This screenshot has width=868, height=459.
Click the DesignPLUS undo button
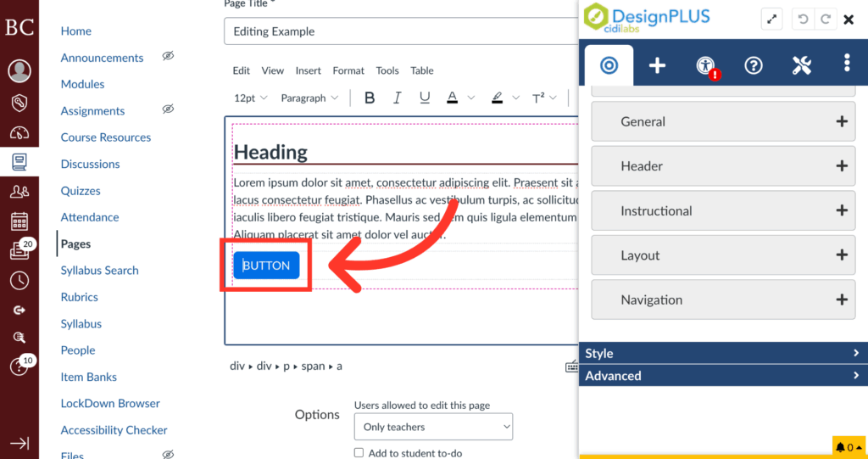point(804,20)
